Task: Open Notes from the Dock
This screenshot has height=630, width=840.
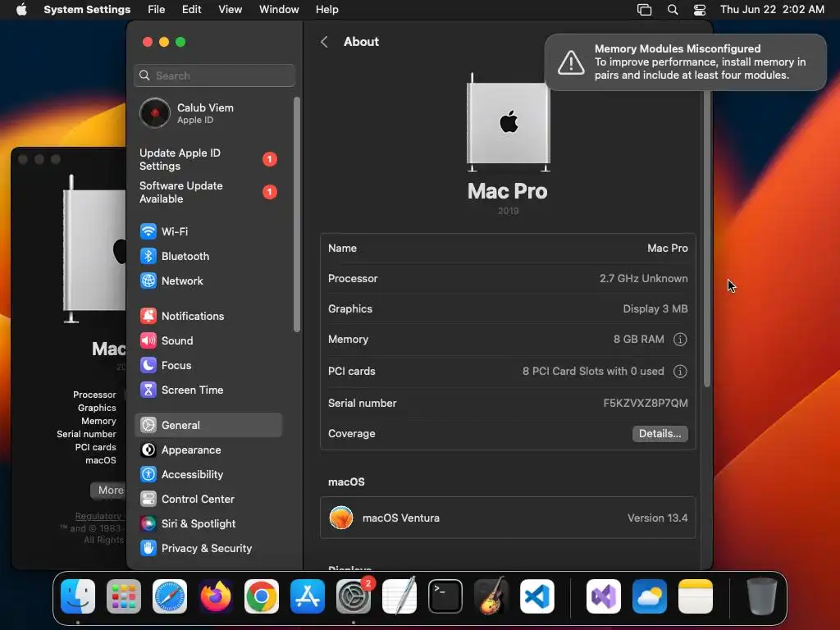Action: click(x=696, y=596)
